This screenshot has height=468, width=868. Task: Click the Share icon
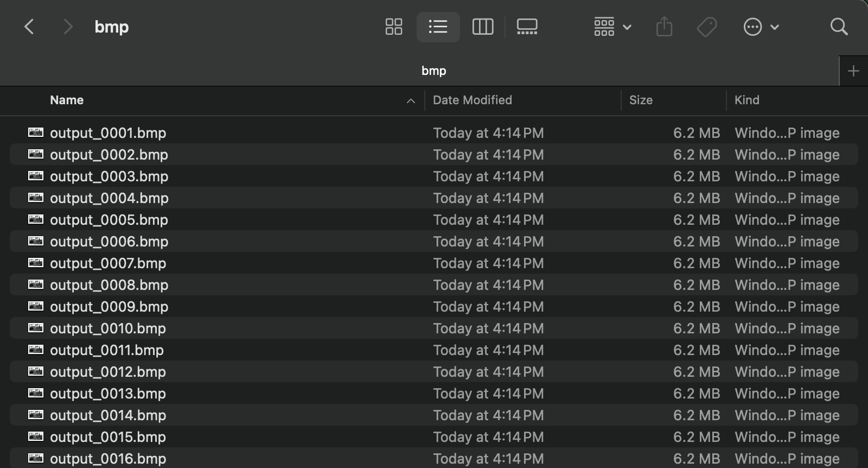click(664, 27)
